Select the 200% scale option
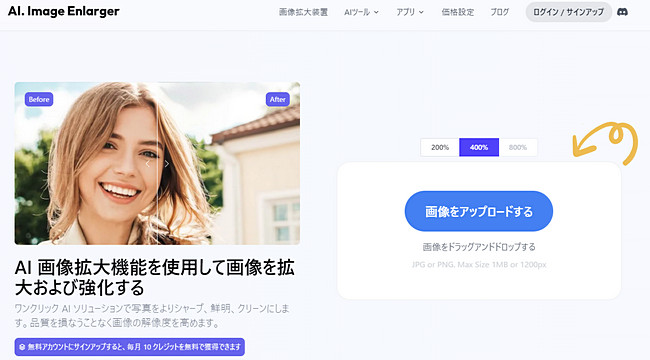The width and height of the screenshot is (650, 360). coord(440,147)
